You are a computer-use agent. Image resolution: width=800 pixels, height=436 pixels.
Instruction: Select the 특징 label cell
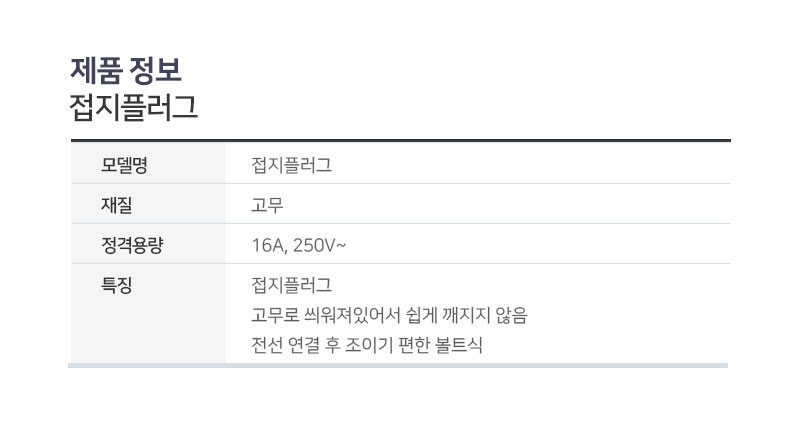[148, 313]
